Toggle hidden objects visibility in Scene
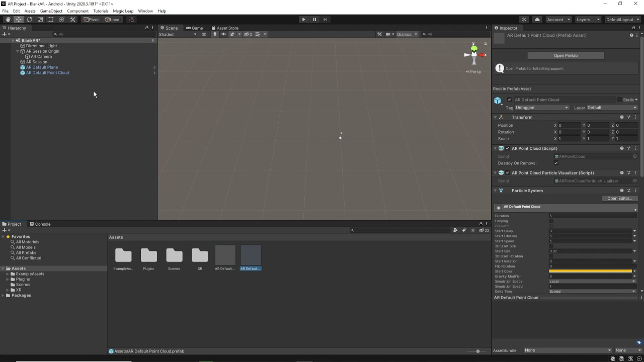The width and height of the screenshot is (644, 362). pyautogui.click(x=248, y=34)
